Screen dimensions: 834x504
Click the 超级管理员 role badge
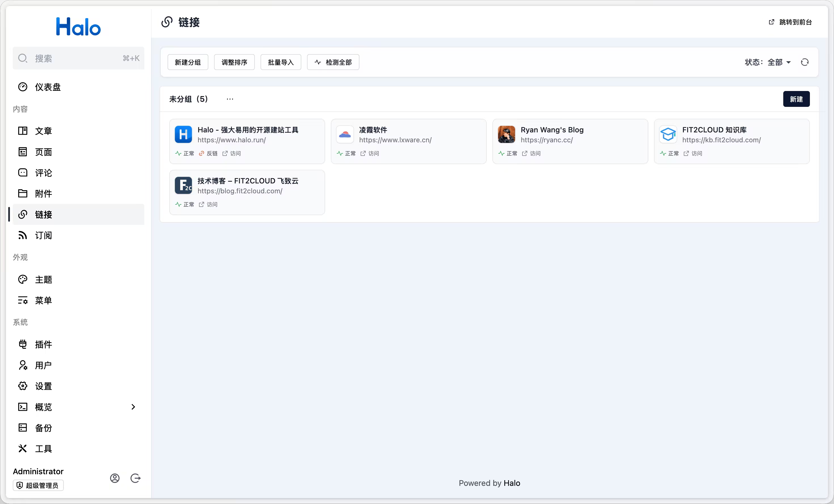38,485
